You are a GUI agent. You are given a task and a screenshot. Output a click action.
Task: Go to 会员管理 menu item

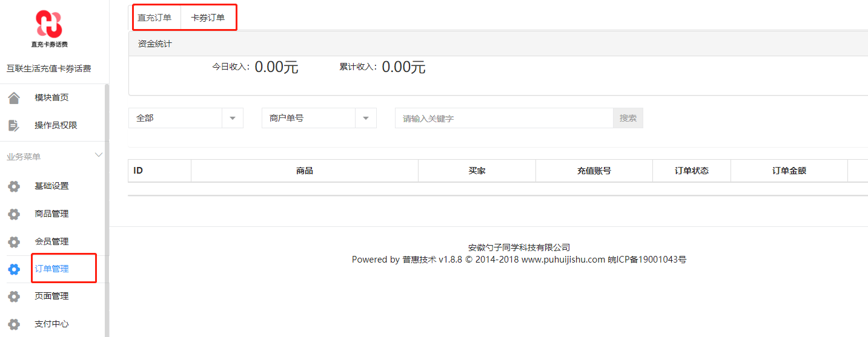pos(51,241)
